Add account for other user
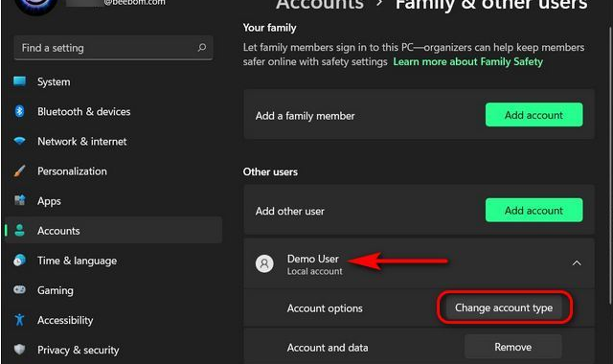This screenshot has height=364, width=613. pos(534,210)
